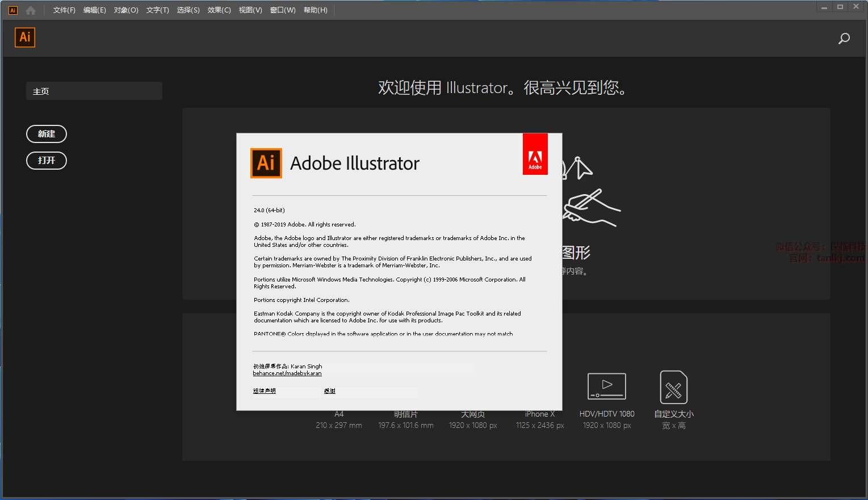Screen dimensions: 868x500
Task: Open the 对象(O) menu
Action: tap(126, 10)
